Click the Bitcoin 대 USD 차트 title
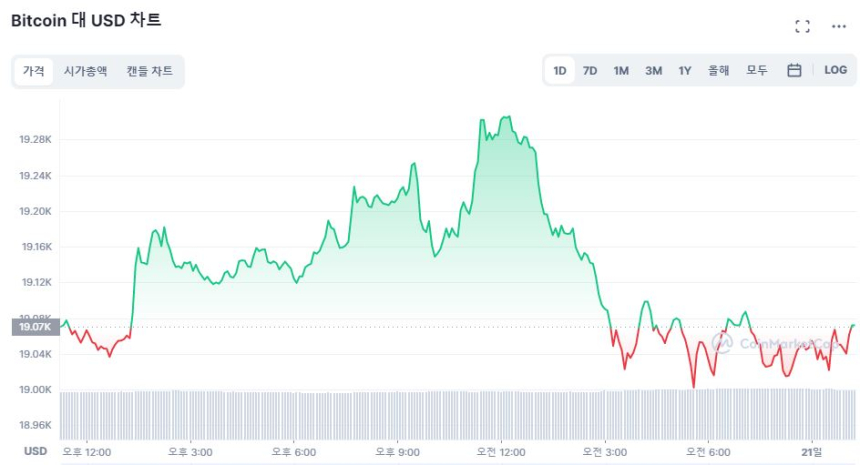The image size is (860, 465). click(x=85, y=20)
